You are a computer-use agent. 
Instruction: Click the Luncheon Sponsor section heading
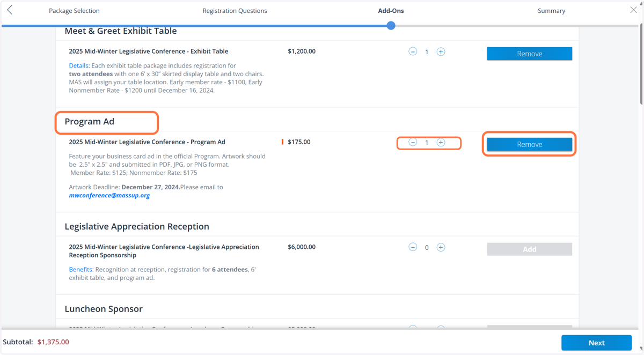[x=104, y=309]
